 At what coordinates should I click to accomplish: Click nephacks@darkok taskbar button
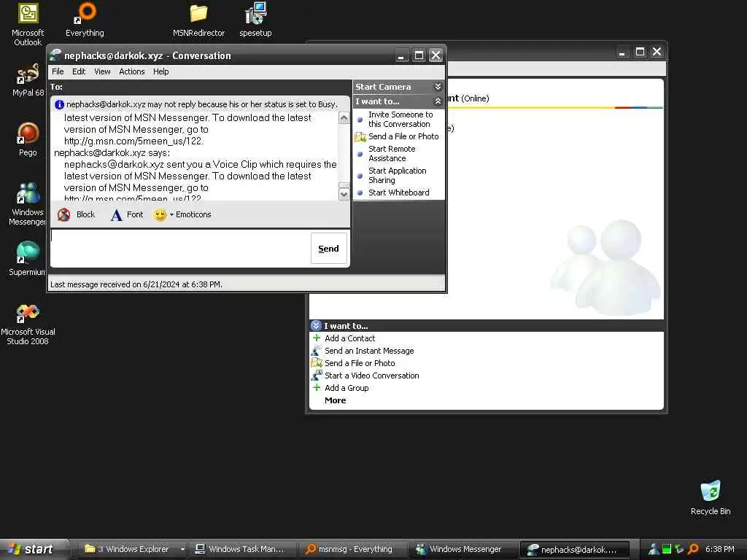click(575, 549)
